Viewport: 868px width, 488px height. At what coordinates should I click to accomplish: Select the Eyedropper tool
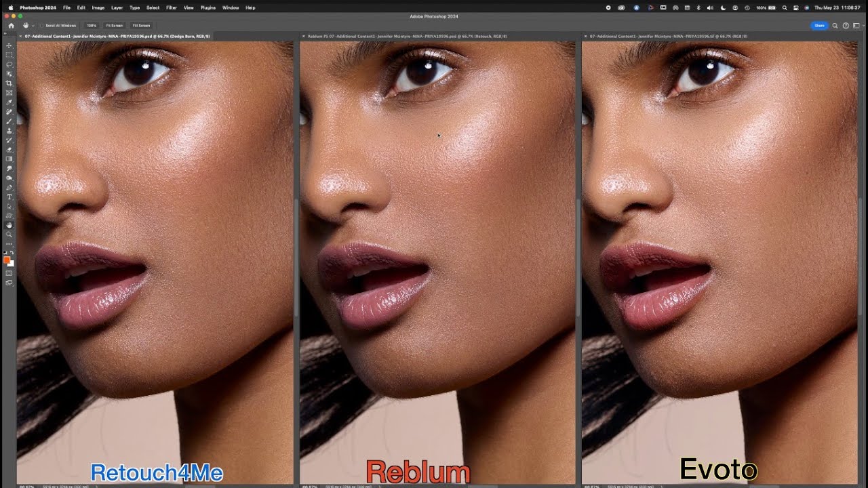click(9, 102)
